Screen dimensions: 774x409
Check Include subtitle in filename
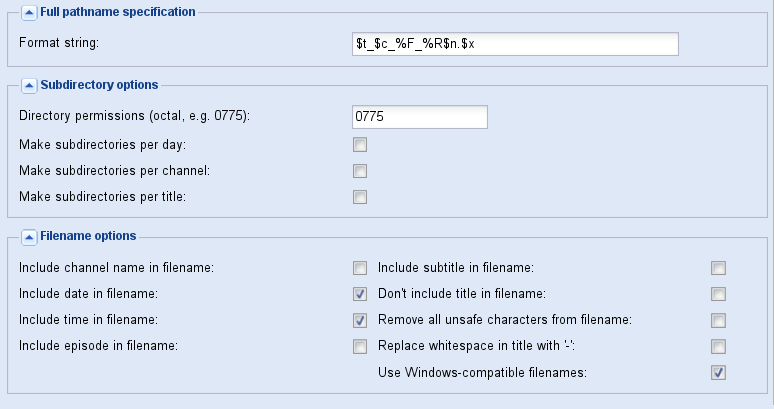tap(718, 268)
